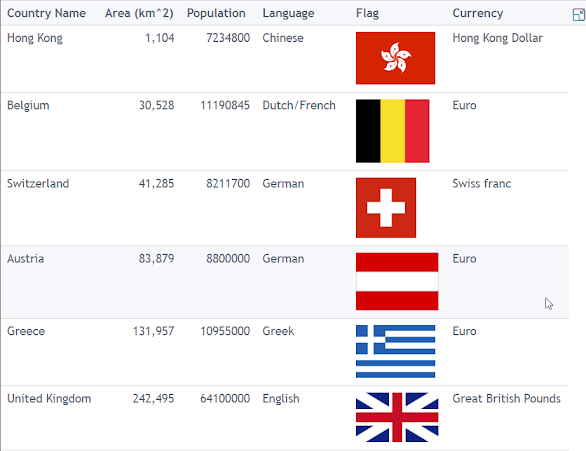Select the United Kingdom flag image

[x=397, y=417]
